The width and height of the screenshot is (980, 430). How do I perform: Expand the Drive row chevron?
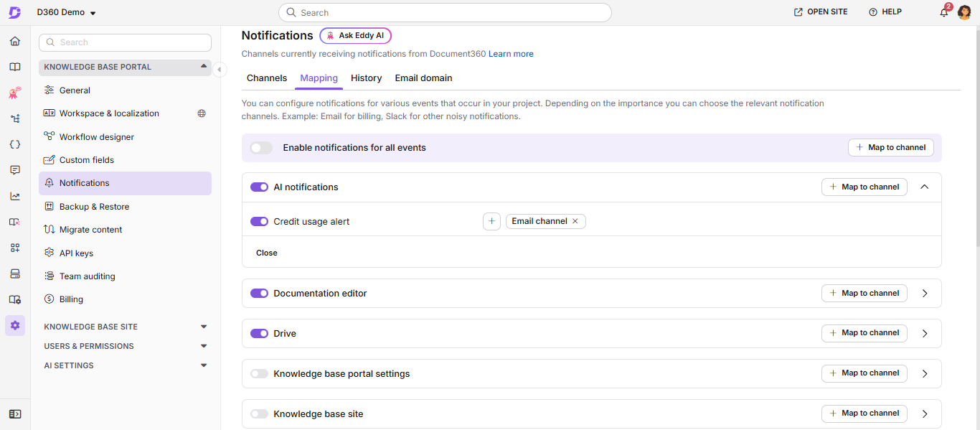(925, 334)
